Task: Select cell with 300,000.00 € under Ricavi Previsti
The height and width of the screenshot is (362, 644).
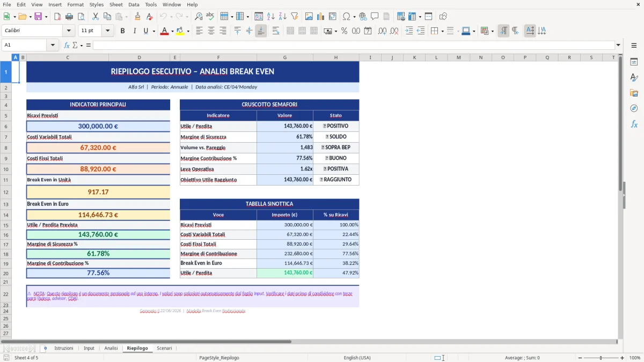Action: [x=98, y=127]
